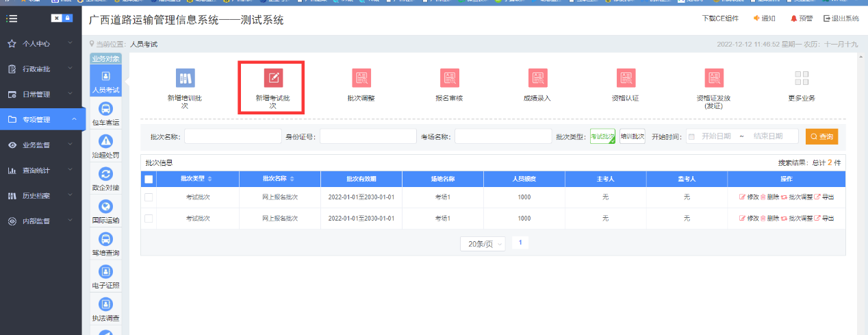The image size is (868, 335).
Task: Click the orange 查询 search button
Action: tap(821, 136)
